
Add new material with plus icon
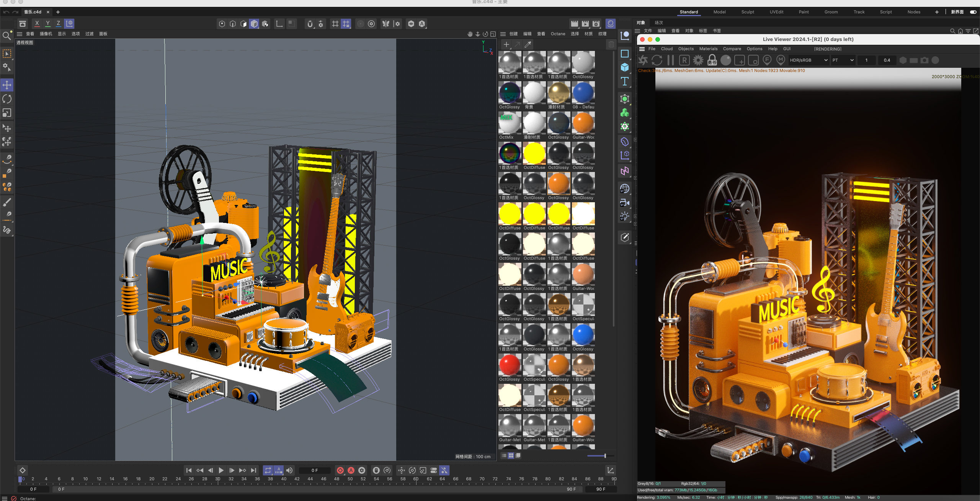506,44
